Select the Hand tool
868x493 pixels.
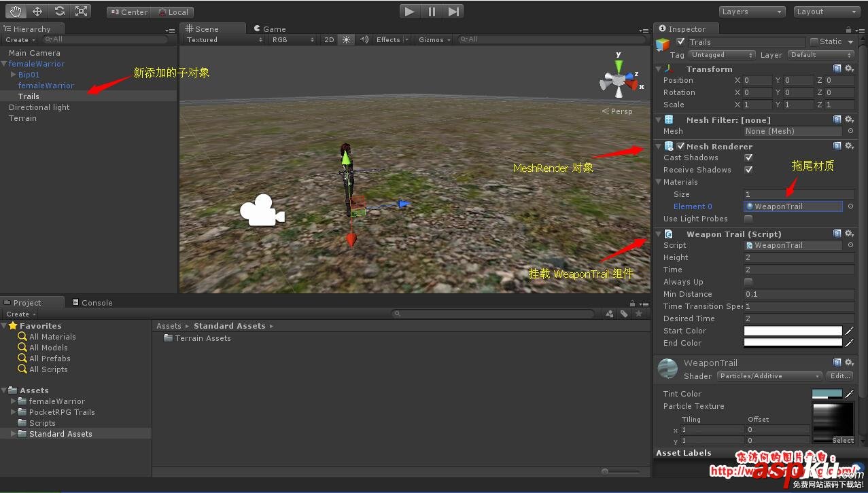click(x=16, y=12)
